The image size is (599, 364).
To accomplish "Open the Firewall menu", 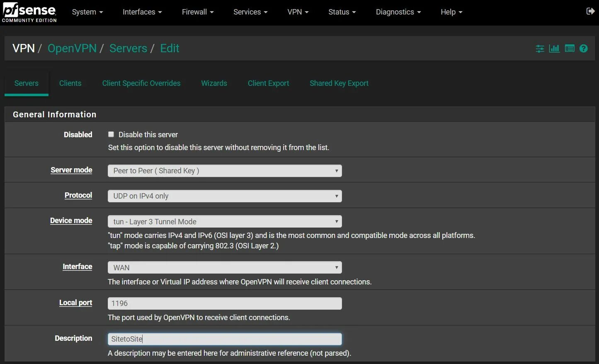I will [x=198, y=12].
